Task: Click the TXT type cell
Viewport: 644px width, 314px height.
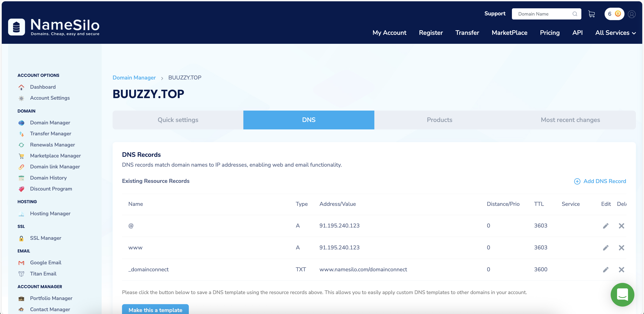Action: pos(301,270)
